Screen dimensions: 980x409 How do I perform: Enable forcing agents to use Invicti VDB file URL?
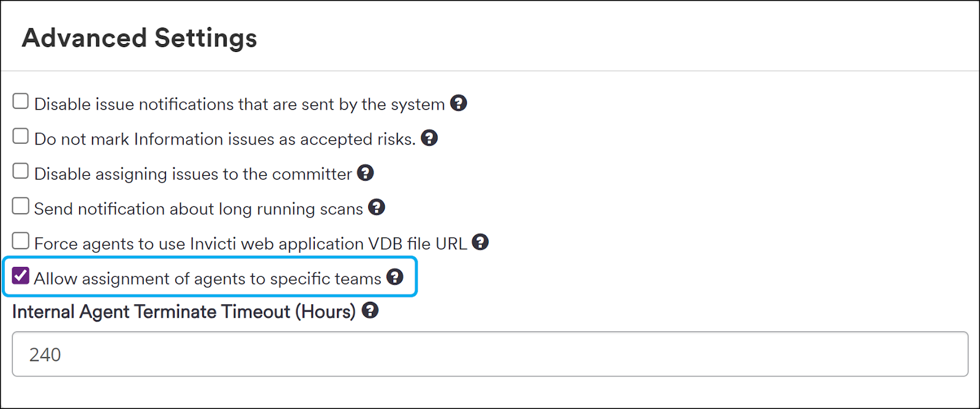pyautogui.click(x=20, y=240)
